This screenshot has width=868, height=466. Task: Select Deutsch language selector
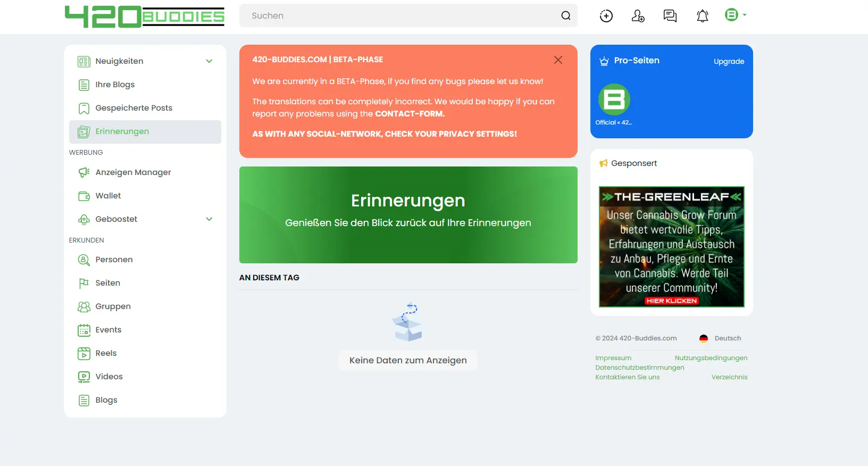tap(721, 338)
